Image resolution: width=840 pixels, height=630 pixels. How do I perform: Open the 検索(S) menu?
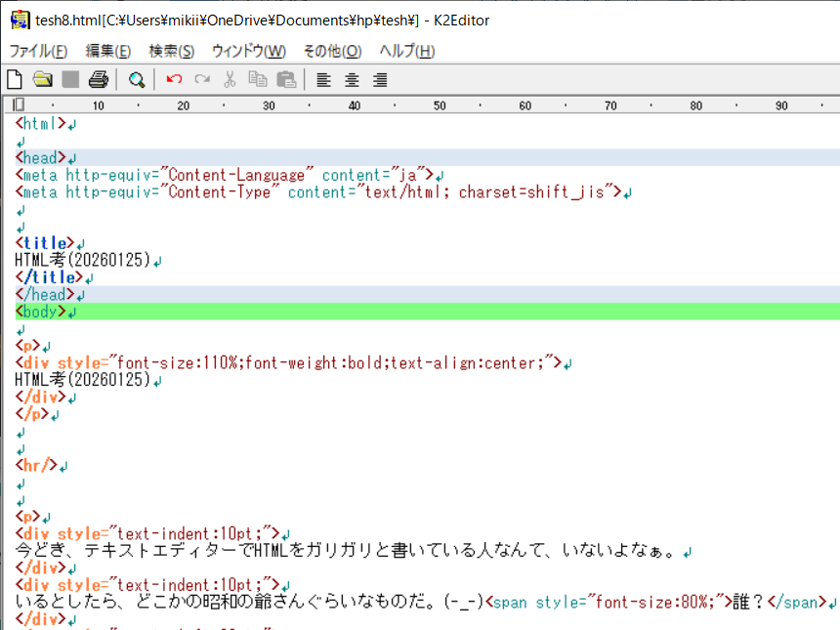click(171, 51)
